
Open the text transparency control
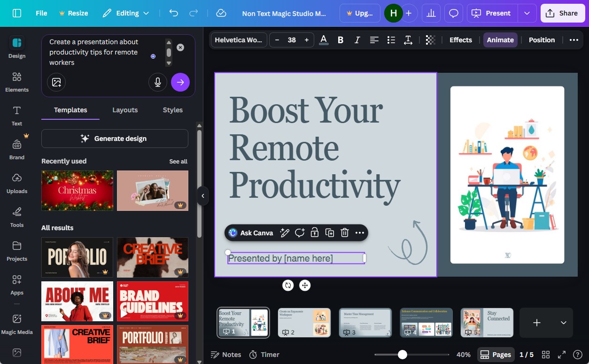tap(430, 40)
